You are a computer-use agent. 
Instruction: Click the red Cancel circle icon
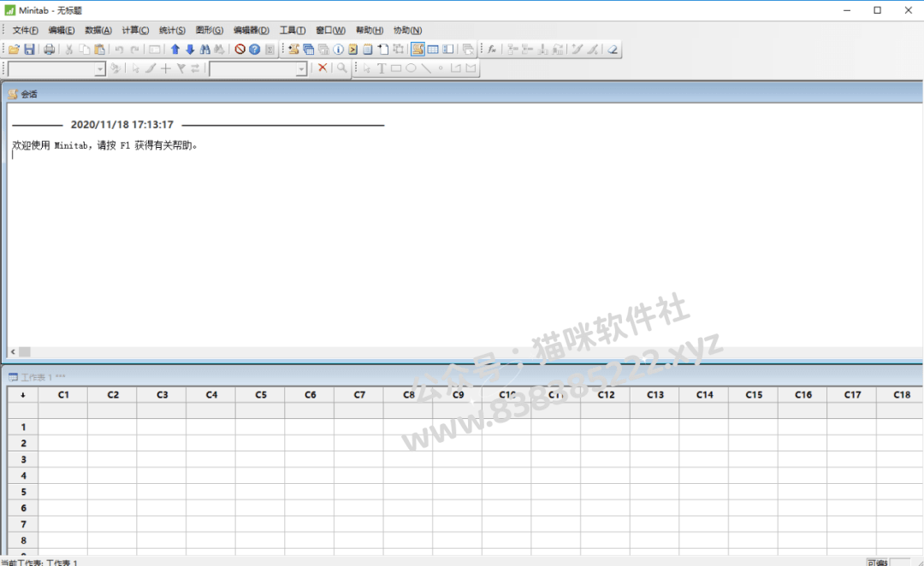coord(240,50)
